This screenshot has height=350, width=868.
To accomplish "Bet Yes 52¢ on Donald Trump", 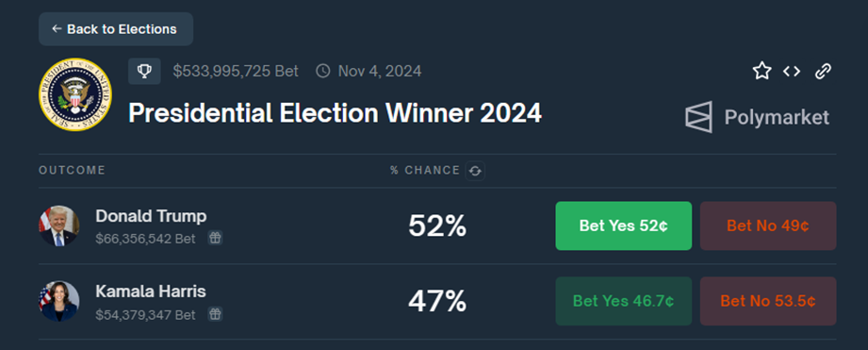I will tap(623, 226).
